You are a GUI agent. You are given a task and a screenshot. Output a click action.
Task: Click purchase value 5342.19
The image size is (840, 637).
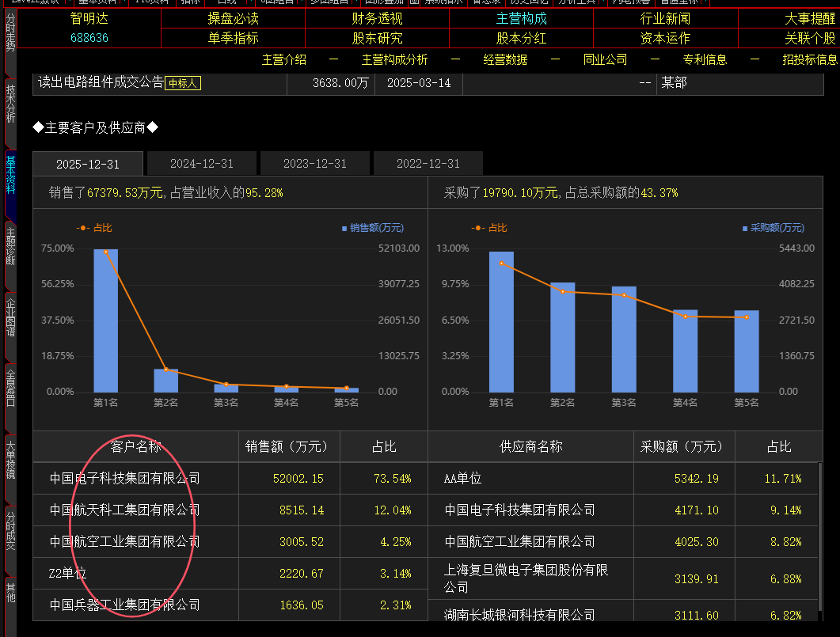point(697,479)
